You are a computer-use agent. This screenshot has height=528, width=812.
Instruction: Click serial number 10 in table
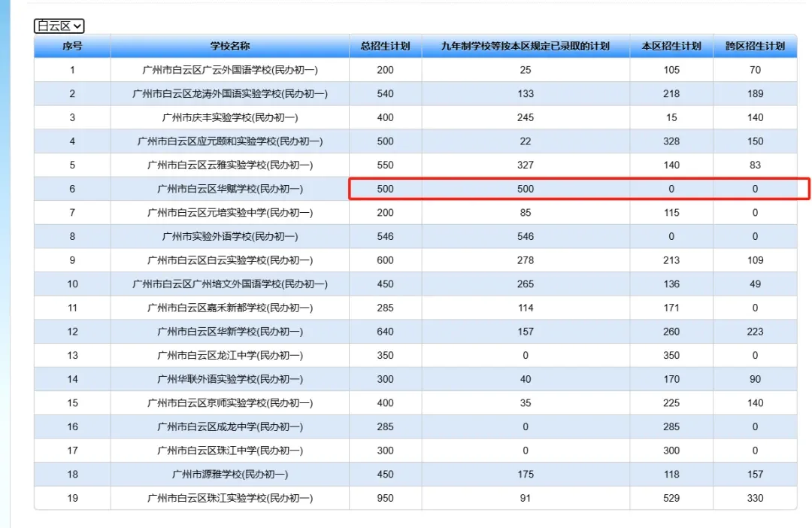(x=72, y=284)
